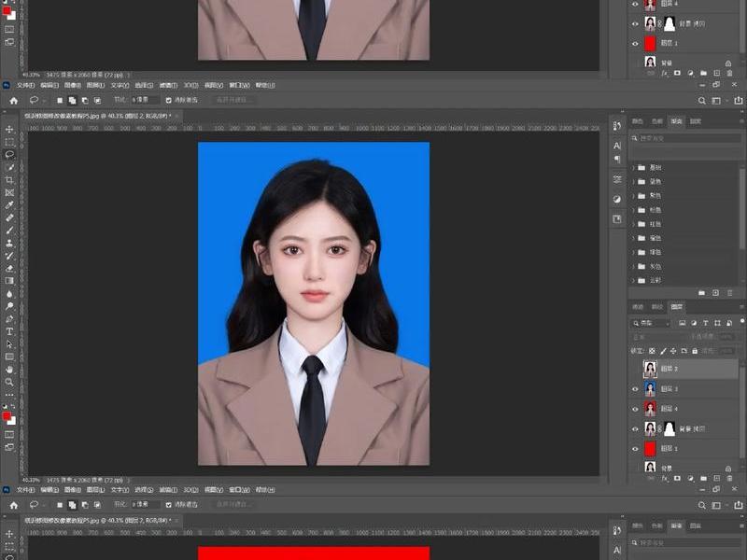Activate the Brush tool in the middle window
Screen dimensions: 747x560
[x=9, y=231]
